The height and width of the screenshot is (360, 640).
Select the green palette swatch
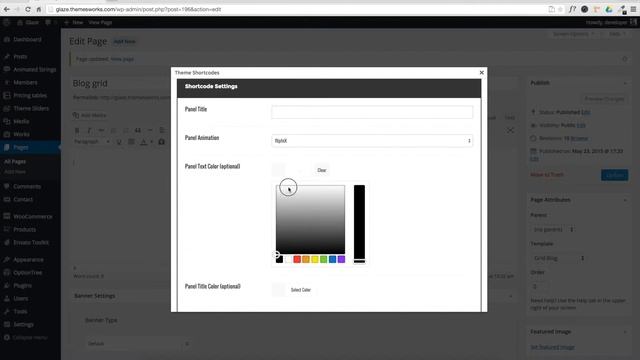tap(324, 259)
